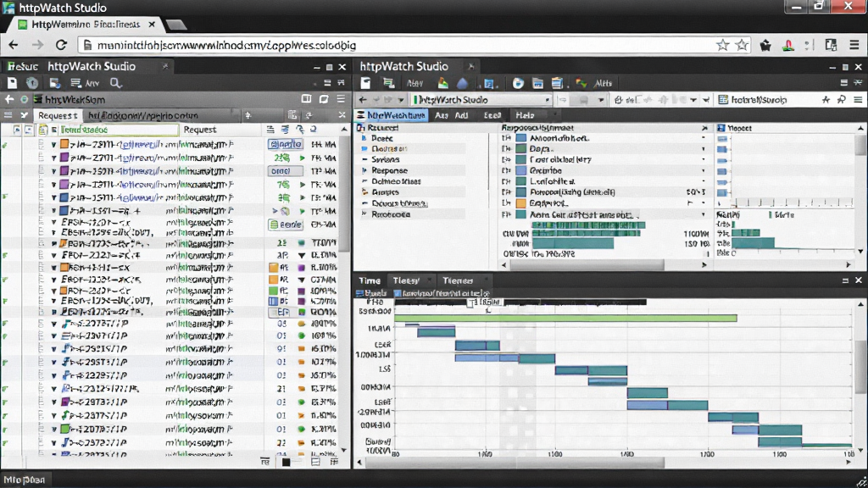Select the httpWatch Studio tab in right window
Viewport: 868px width, 488px height.
point(403,66)
